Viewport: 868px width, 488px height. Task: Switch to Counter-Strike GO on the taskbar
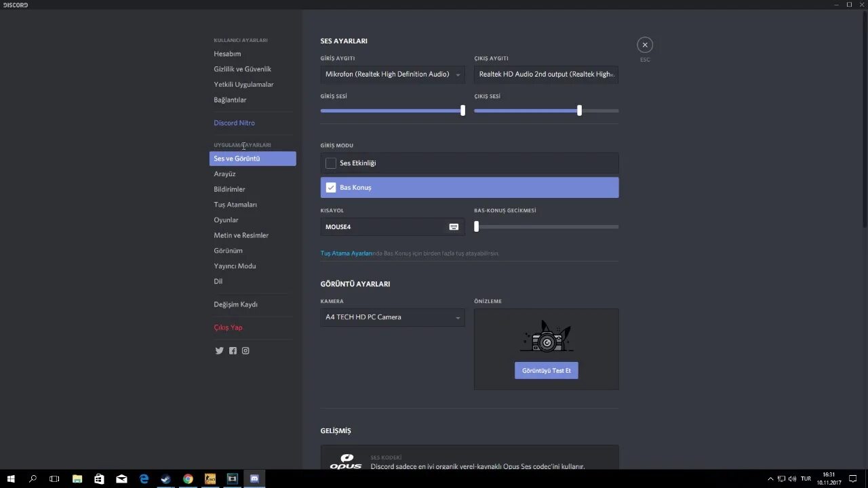(x=210, y=479)
